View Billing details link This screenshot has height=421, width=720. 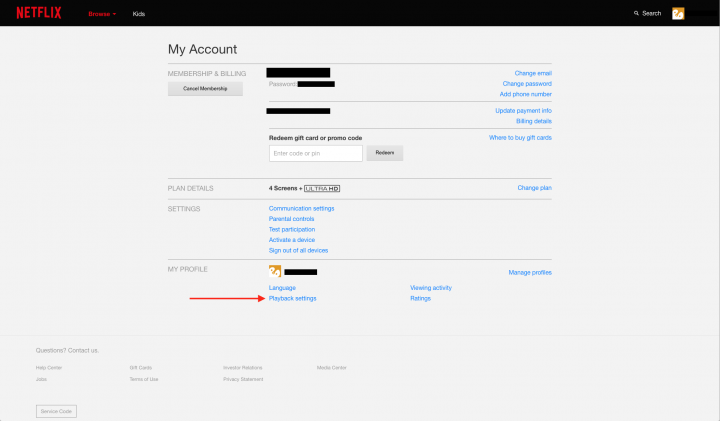point(534,121)
